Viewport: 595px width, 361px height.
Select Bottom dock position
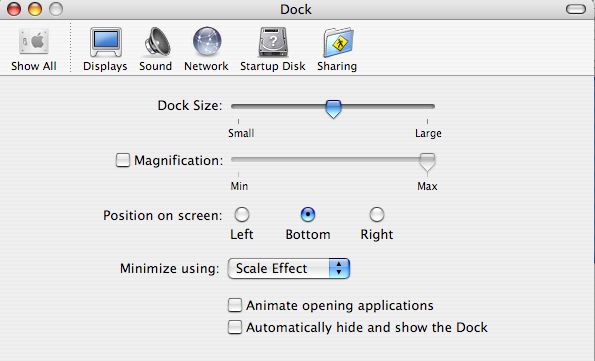point(308,214)
